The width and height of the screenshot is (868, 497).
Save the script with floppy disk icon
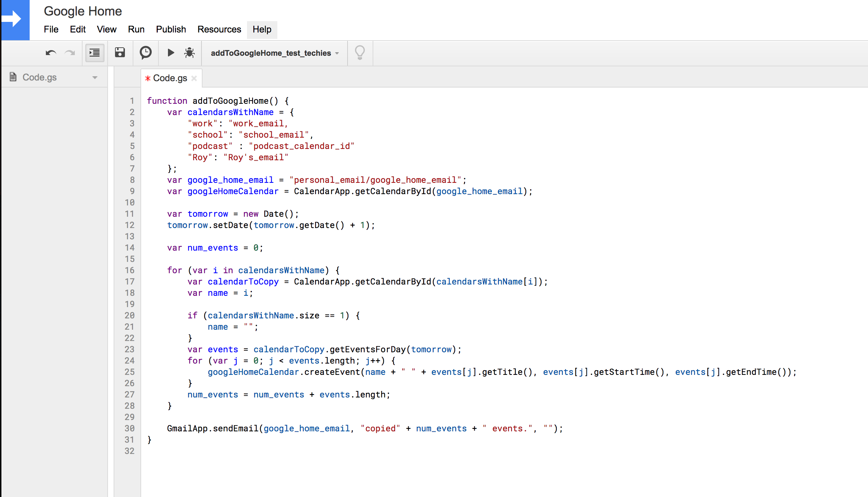(x=120, y=53)
